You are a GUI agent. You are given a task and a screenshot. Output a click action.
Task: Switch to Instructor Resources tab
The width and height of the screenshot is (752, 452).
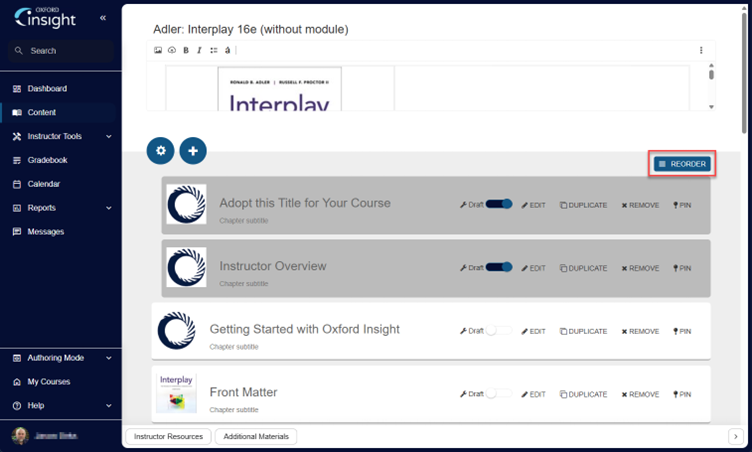(x=168, y=436)
